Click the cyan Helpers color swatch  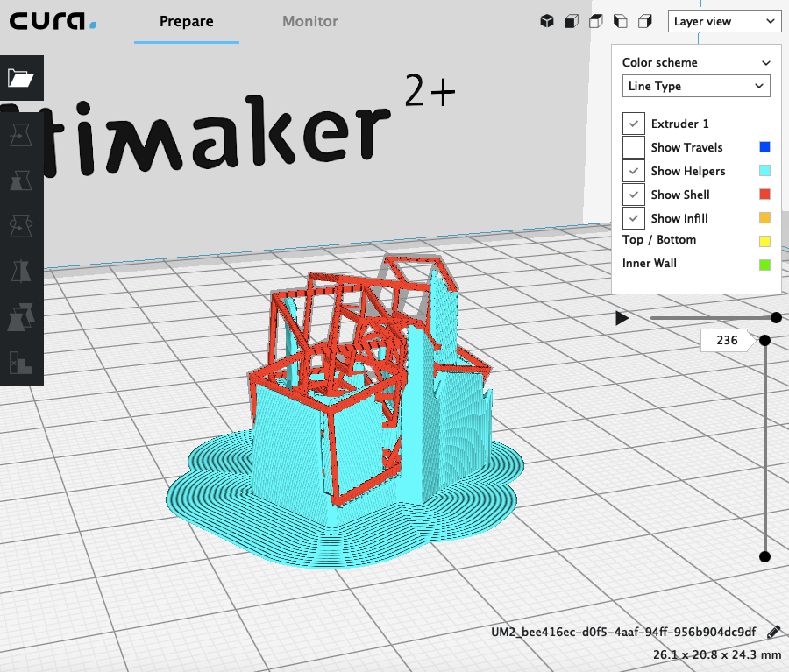tap(764, 171)
